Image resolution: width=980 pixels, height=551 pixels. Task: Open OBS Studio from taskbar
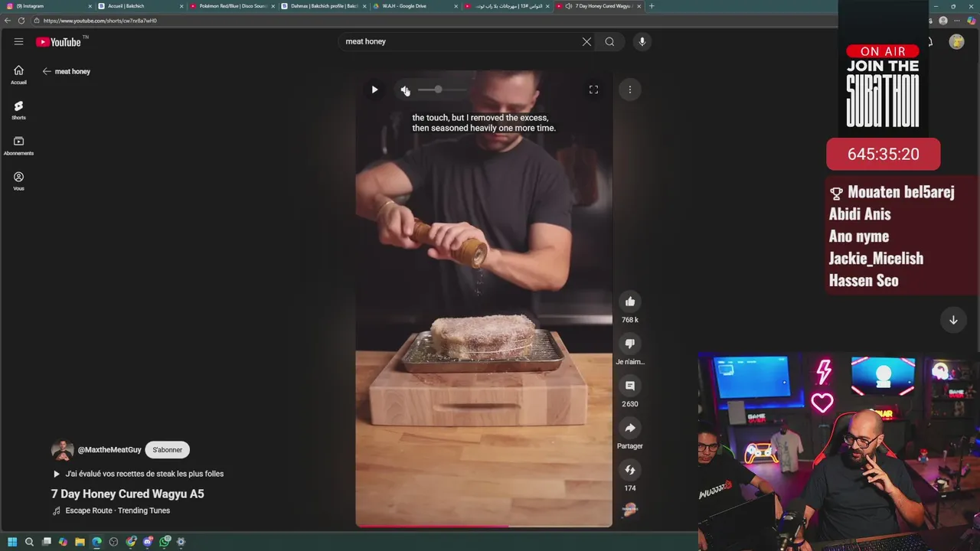(x=113, y=542)
